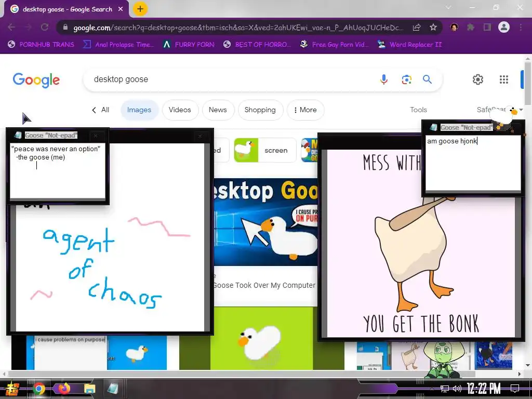Toggle the Chrome side panel icon
This screenshot has height=399, width=532.
[x=487, y=27]
